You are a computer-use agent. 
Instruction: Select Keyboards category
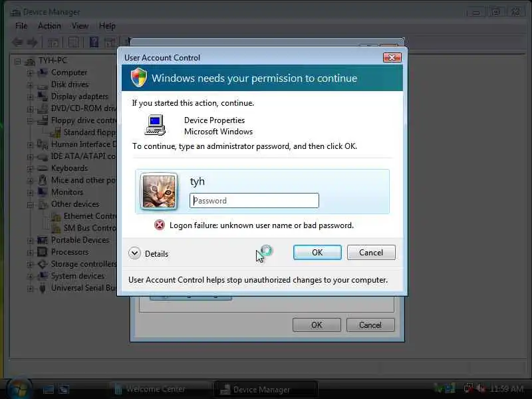point(70,168)
